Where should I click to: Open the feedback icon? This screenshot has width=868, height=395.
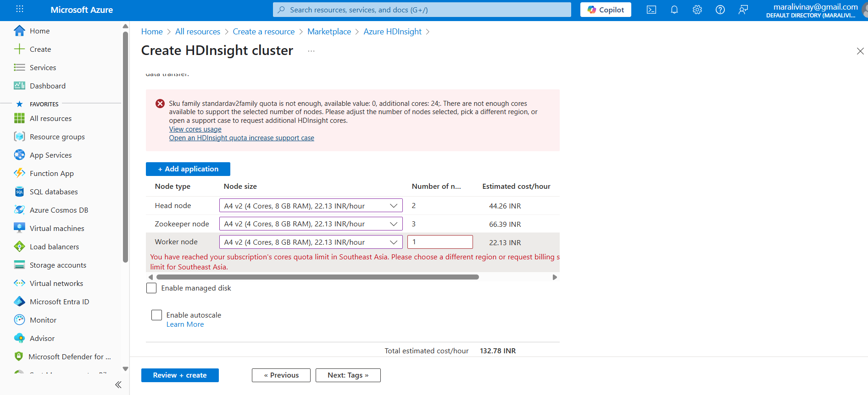[743, 10]
